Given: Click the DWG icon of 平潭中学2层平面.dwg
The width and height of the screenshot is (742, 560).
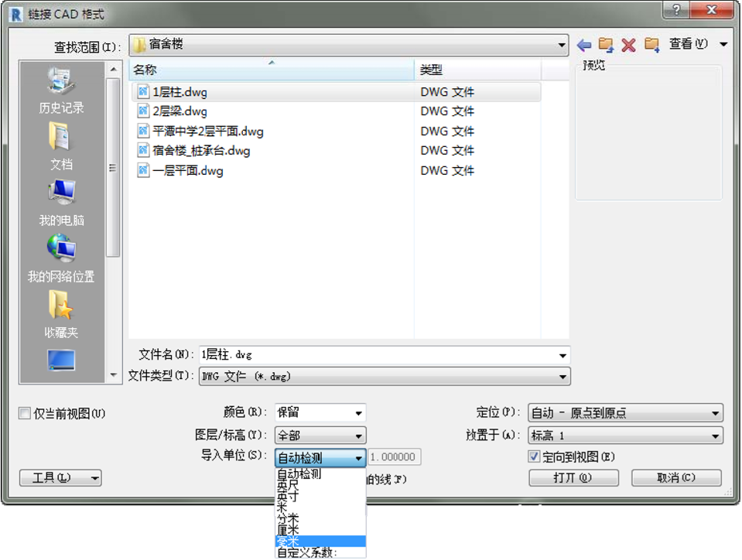Looking at the screenshot, I should click(143, 131).
